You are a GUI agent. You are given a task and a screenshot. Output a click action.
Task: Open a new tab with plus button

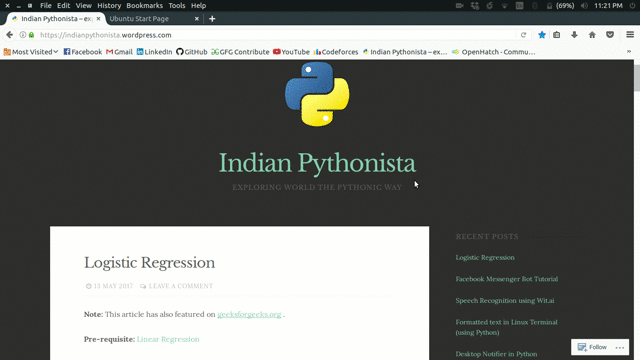coord(212,19)
